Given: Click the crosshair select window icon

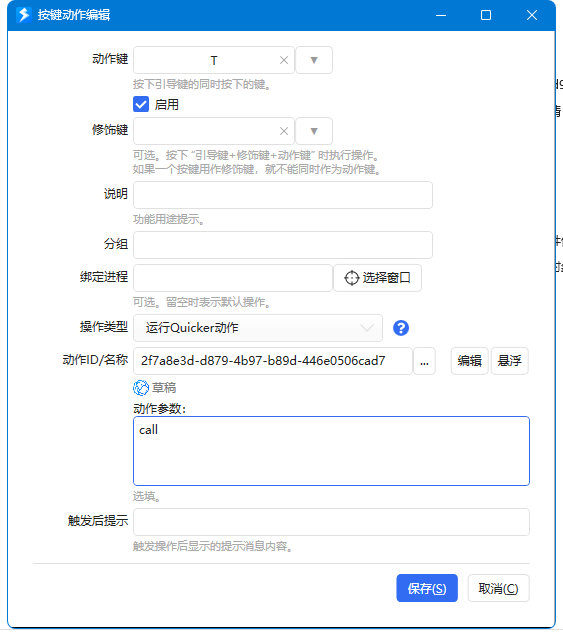Looking at the screenshot, I should [x=352, y=278].
